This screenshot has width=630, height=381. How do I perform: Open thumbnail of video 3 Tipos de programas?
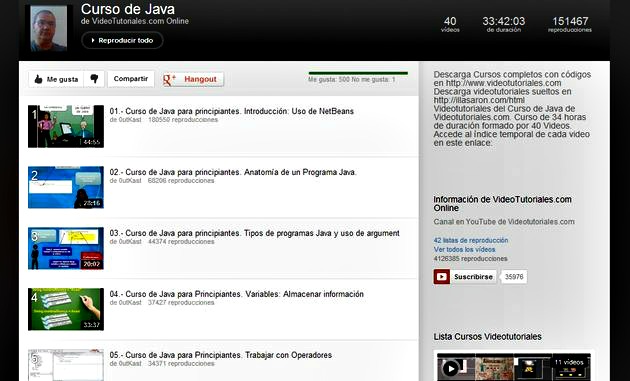click(66, 248)
